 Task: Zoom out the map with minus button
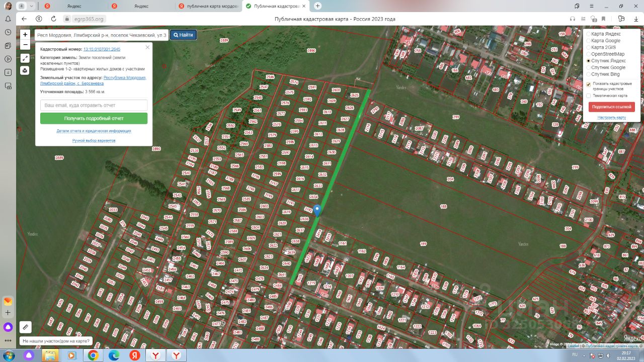pyautogui.click(x=25, y=45)
